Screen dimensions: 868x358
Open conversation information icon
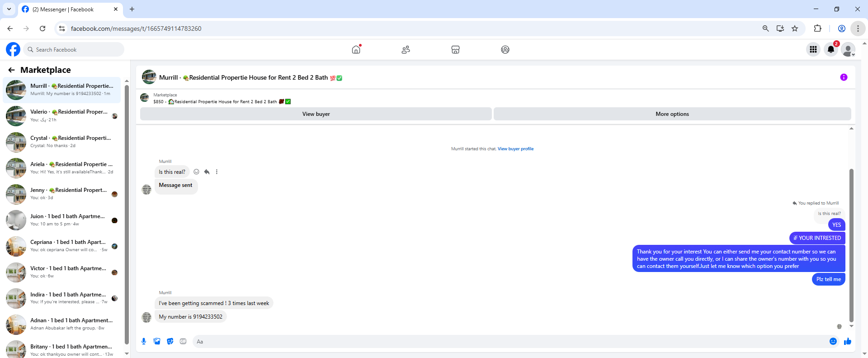[x=844, y=77]
